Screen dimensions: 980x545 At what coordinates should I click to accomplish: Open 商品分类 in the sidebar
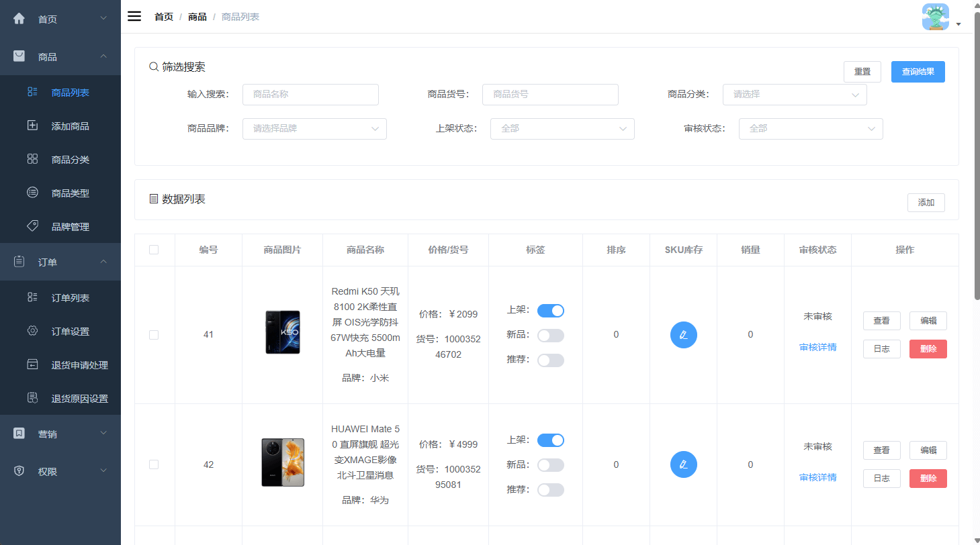point(70,160)
